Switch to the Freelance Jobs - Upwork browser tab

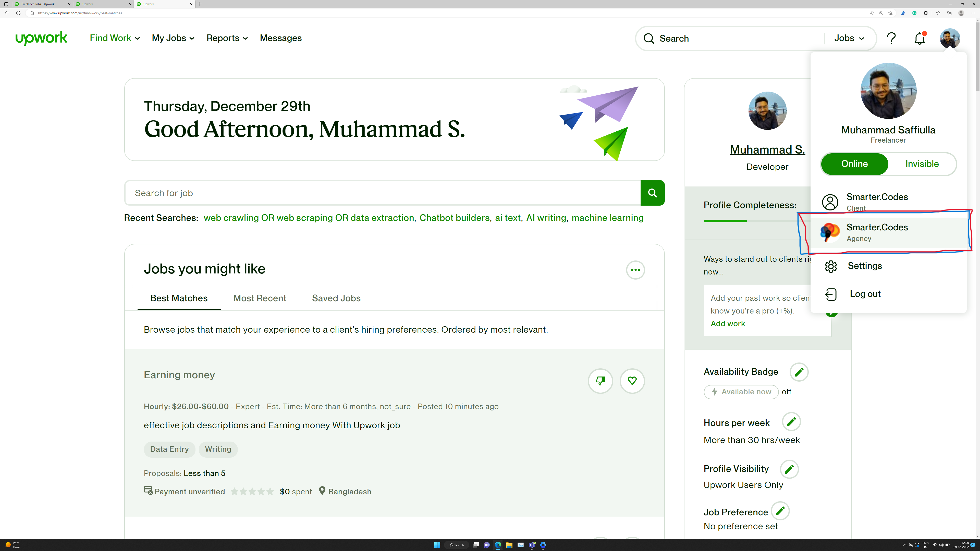pos(42,4)
